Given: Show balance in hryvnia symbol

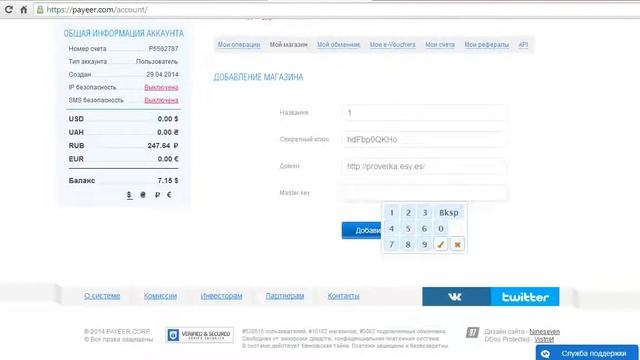Looking at the screenshot, I should 143,195.
